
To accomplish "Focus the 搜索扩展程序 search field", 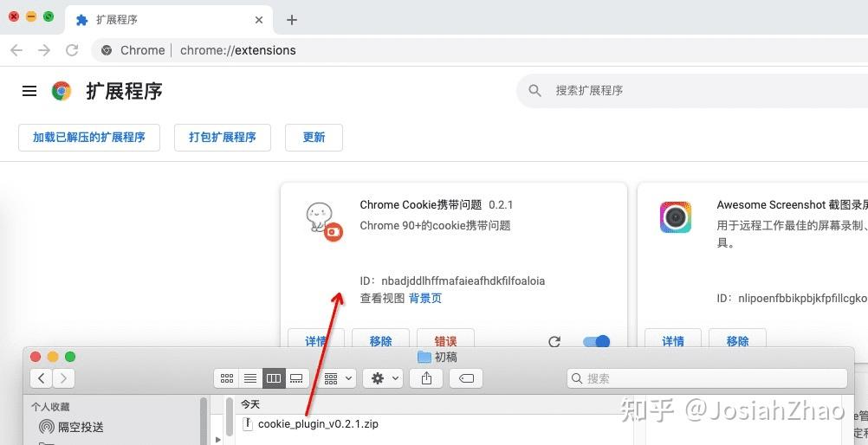I will (x=692, y=91).
